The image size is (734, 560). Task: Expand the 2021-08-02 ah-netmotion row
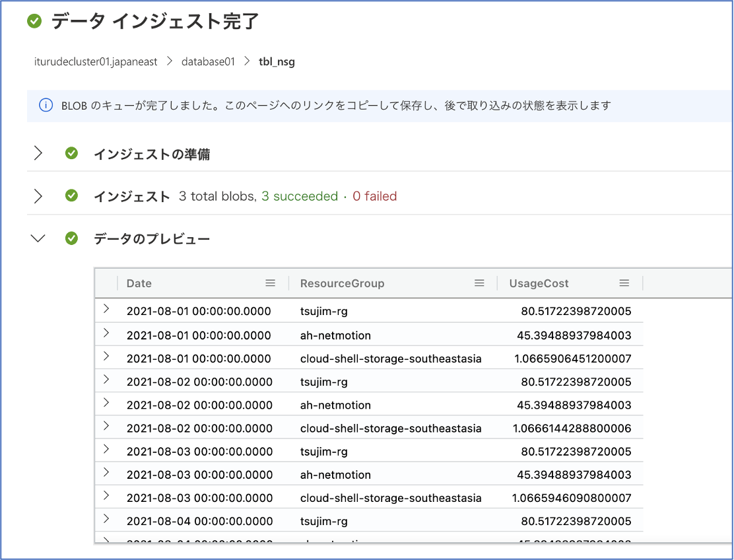[x=107, y=403]
